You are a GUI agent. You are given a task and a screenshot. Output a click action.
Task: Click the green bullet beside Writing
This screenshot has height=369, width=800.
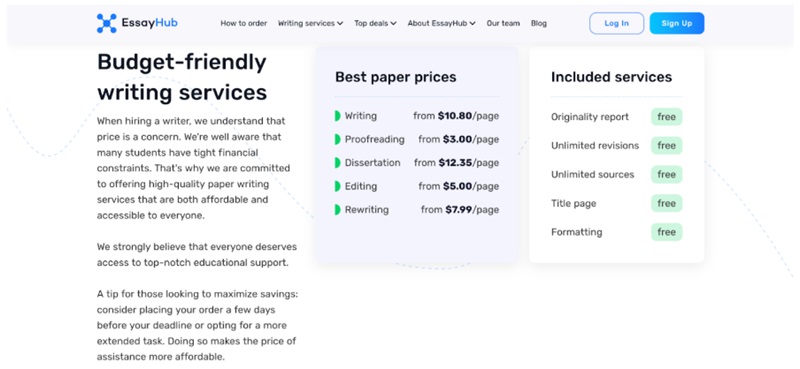337,116
